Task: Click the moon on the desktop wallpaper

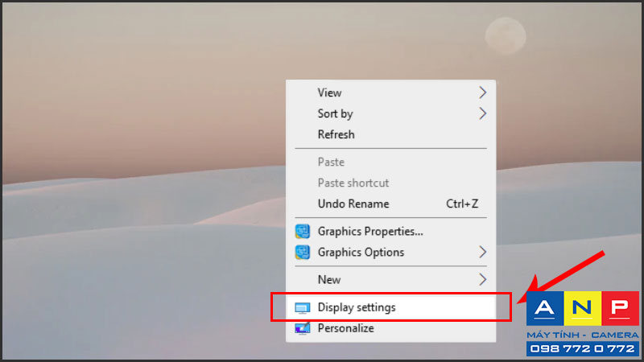Action: pos(506,36)
